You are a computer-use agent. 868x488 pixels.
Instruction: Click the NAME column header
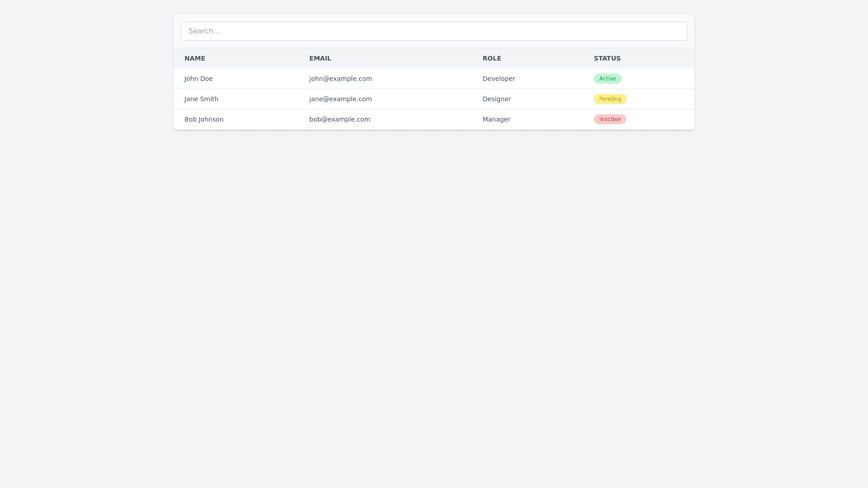pos(195,58)
